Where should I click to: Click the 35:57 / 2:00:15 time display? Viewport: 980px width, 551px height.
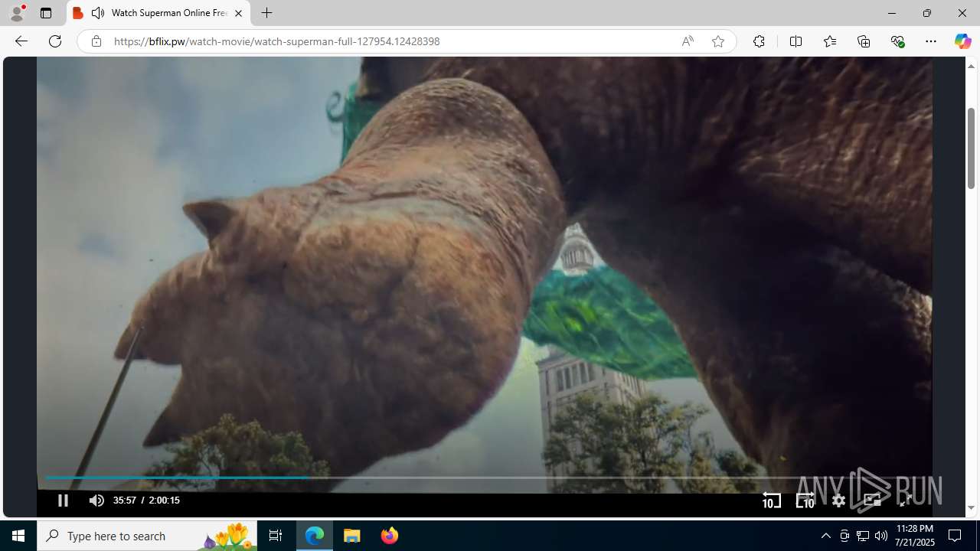coord(146,500)
